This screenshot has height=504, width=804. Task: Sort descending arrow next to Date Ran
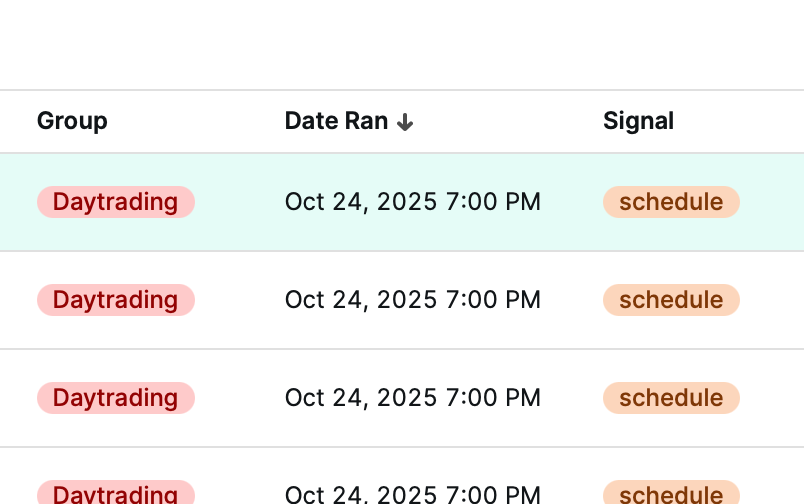tap(404, 122)
